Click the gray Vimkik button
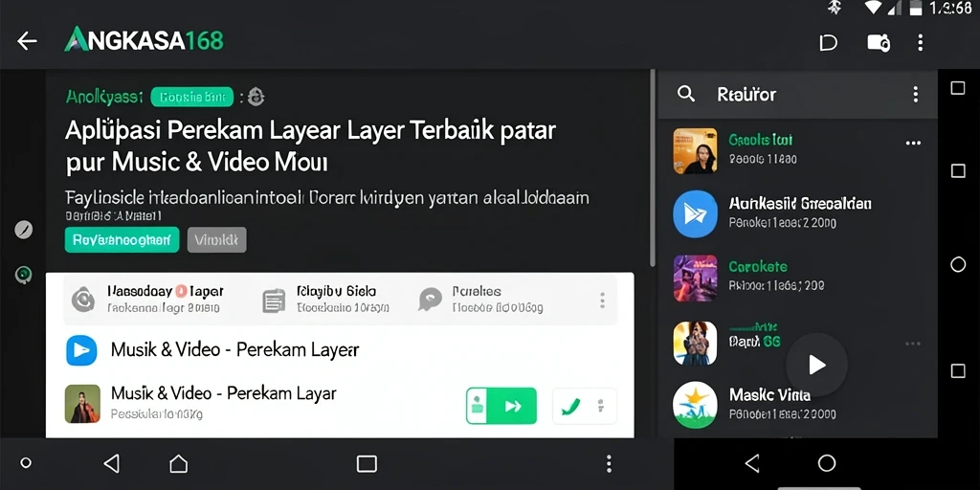The height and width of the screenshot is (490, 980). (x=216, y=239)
